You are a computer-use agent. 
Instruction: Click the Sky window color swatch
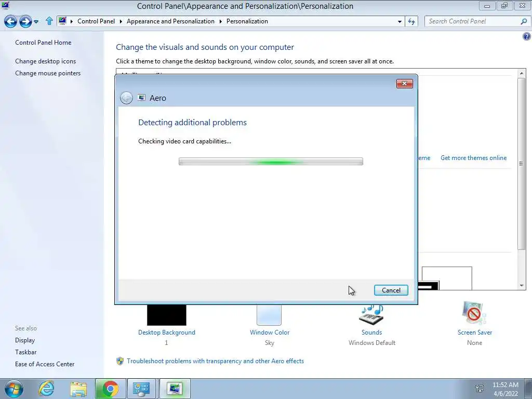(x=269, y=315)
